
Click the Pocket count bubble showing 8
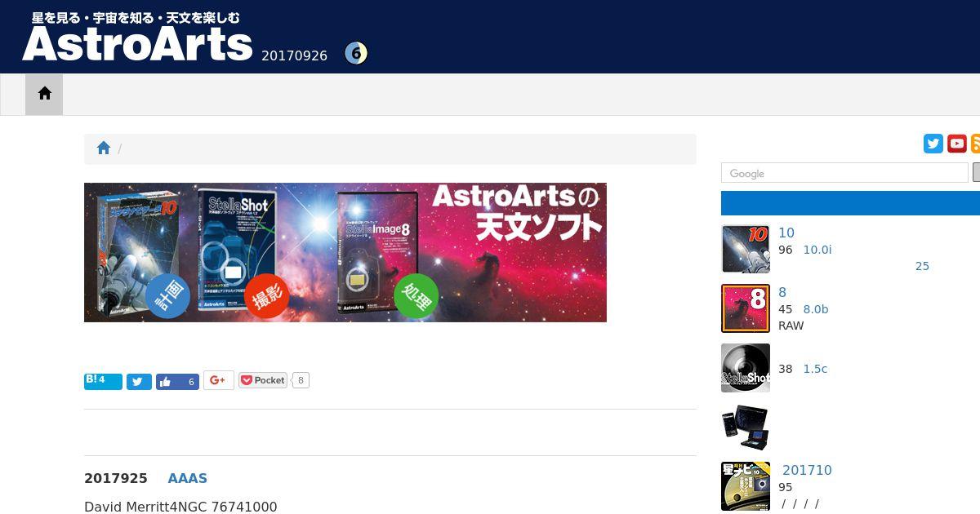point(301,380)
